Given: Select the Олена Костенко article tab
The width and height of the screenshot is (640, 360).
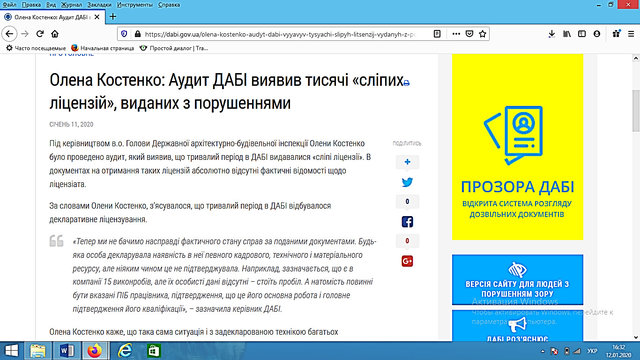Looking at the screenshot, I should 52,17.
